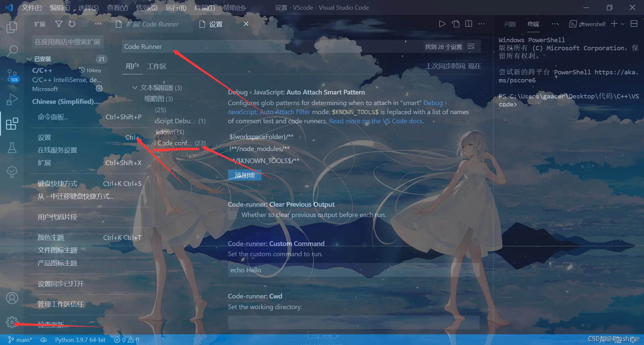644x345 pixels.
Task: Click the Custom Command echo Hello field
Action: pos(354,270)
